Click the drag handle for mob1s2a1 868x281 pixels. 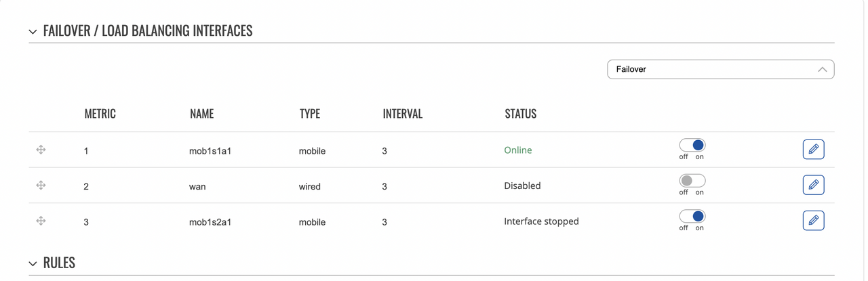(41, 221)
